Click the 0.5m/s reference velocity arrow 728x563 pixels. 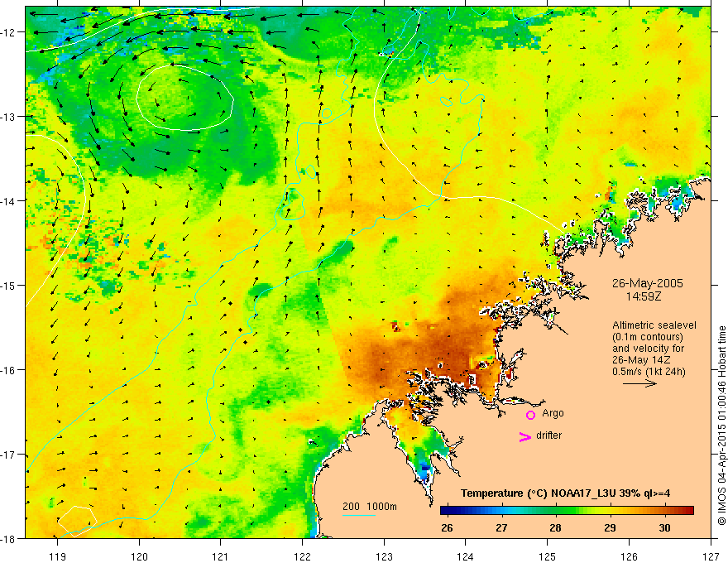tap(639, 383)
